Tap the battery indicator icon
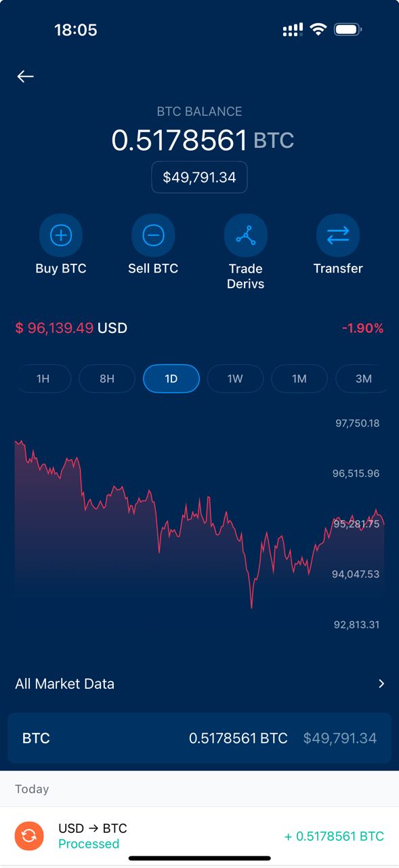The image size is (399, 868). click(x=348, y=29)
